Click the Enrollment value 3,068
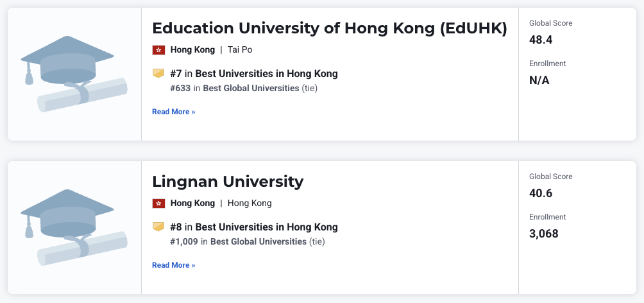The image size is (644, 303). pyautogui.click(x=544, y=234)
